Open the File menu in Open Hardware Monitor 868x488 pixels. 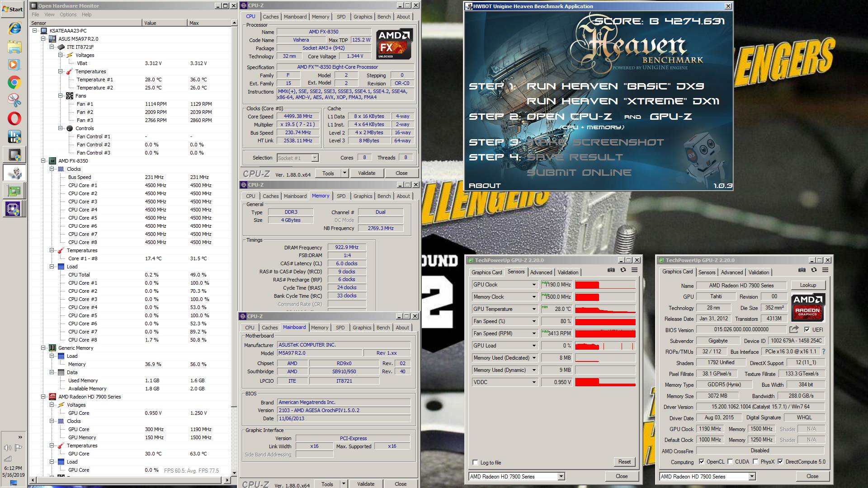pos(35,14)
